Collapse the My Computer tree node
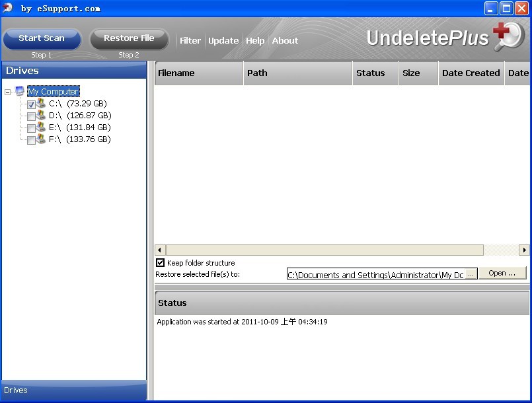 tap(8, 92)
